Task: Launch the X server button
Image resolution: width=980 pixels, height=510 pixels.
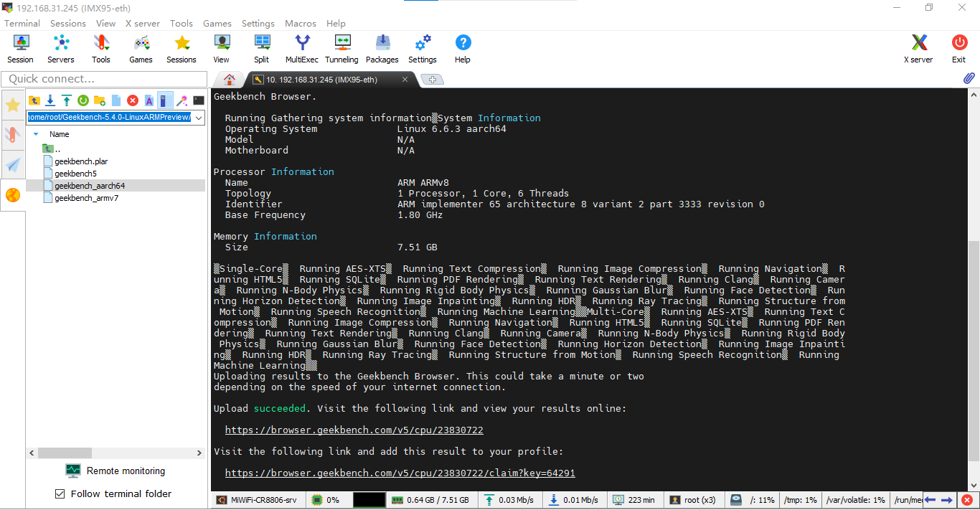Action: pos(919,49)
